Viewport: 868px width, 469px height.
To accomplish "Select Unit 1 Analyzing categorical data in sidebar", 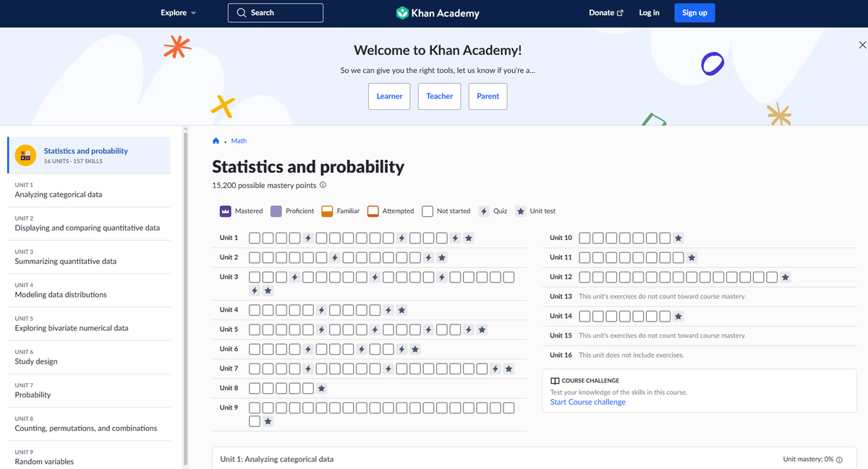I will click(89, 190).
